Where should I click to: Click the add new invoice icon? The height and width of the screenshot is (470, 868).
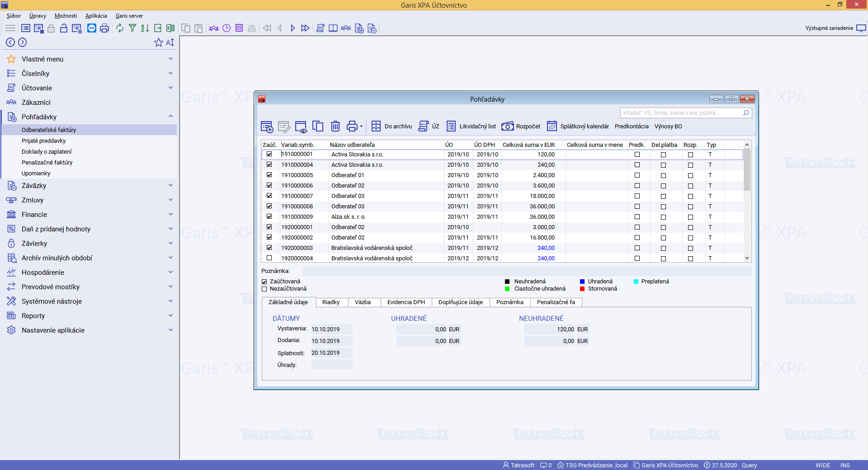267,127
